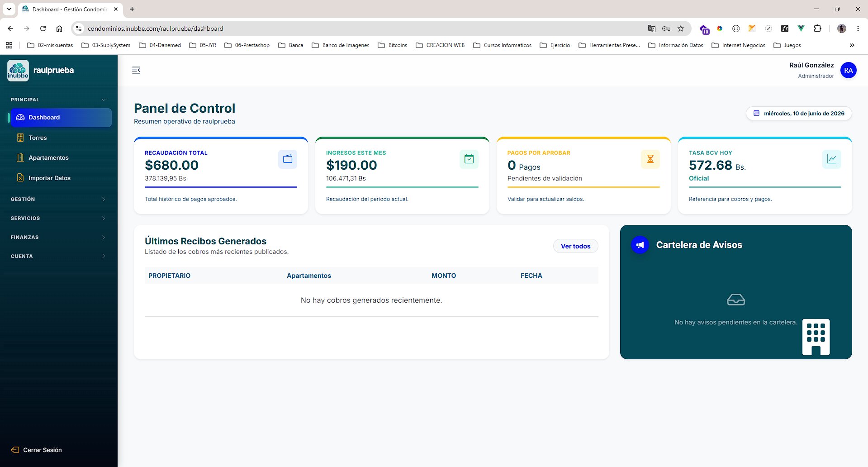
Task: Click the Apartamentos door icon
Action: [20, 157]
